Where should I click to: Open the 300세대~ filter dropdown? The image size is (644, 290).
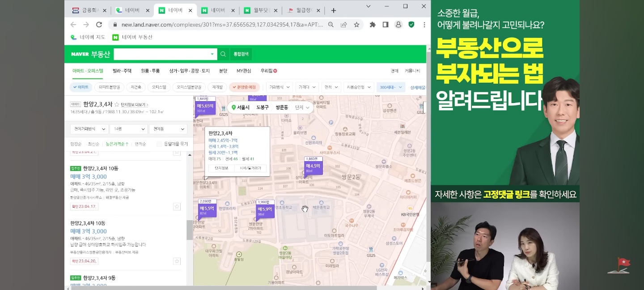[390, 87]
